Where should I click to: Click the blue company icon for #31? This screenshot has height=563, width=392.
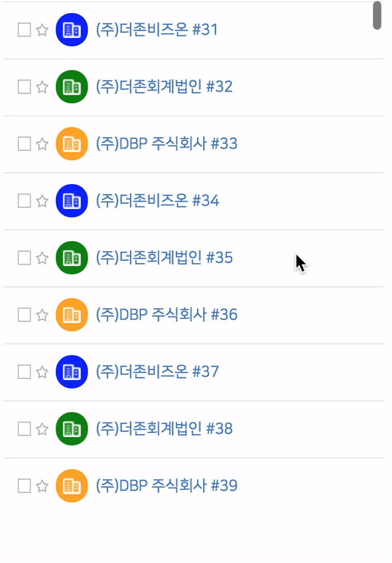pyautogui.click(x=72, y=30)
